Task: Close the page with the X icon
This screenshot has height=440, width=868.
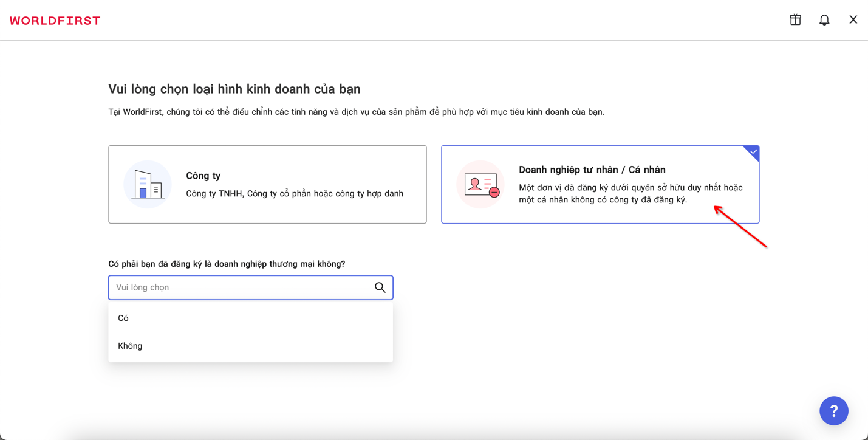Action: (853, 20)
